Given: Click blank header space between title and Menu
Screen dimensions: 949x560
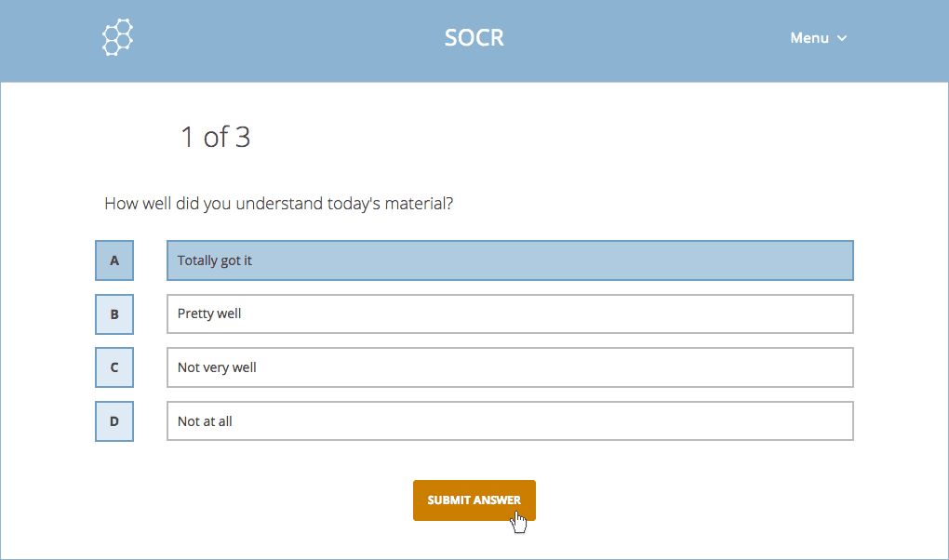Looking at the screenshot, I should [x=651, y=38].
